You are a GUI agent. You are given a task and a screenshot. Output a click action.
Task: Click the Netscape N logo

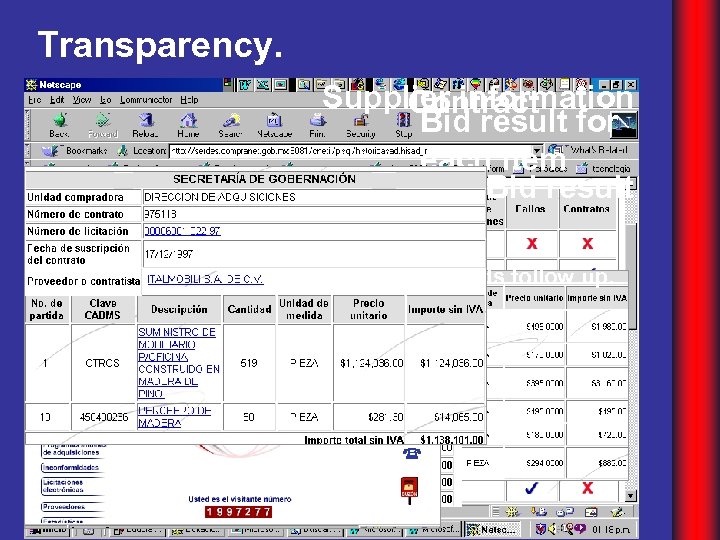click(x=624, y=125)
